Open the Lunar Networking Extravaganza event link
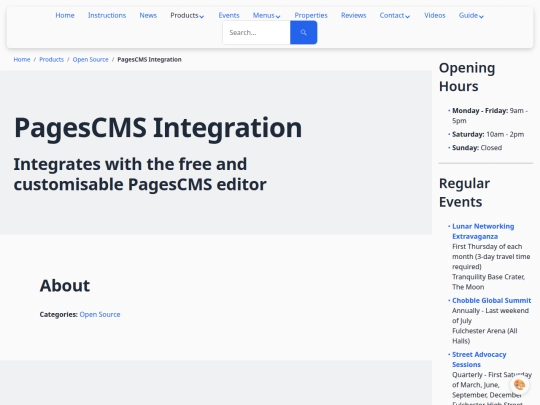This screenshot has height=405, width=540. [483, 231]
